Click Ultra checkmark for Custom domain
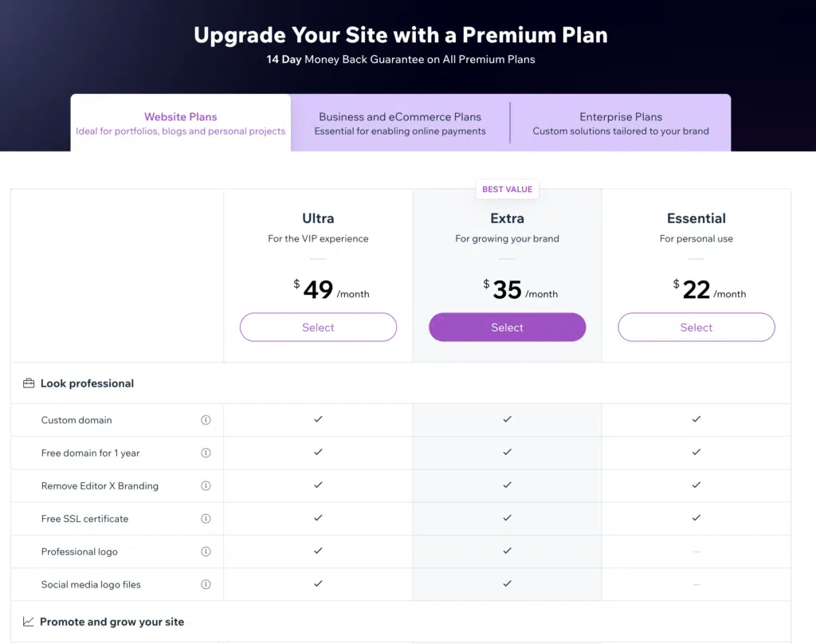The image size is (816, 644). click(318, 419)
